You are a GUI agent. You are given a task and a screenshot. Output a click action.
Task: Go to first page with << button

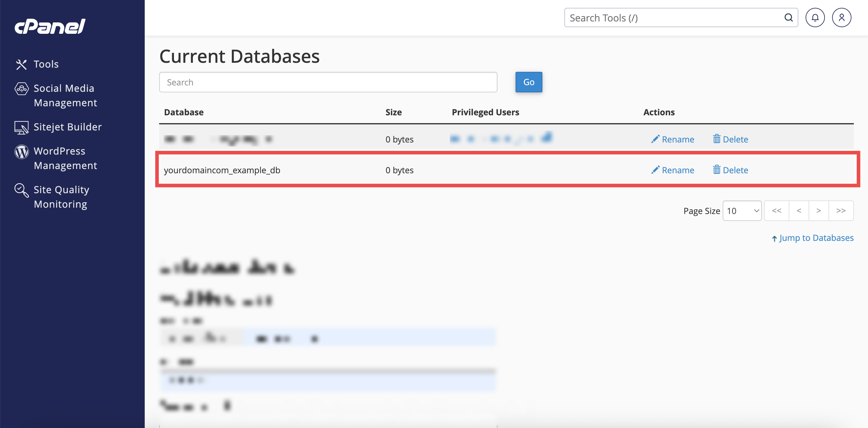(776, 211)
